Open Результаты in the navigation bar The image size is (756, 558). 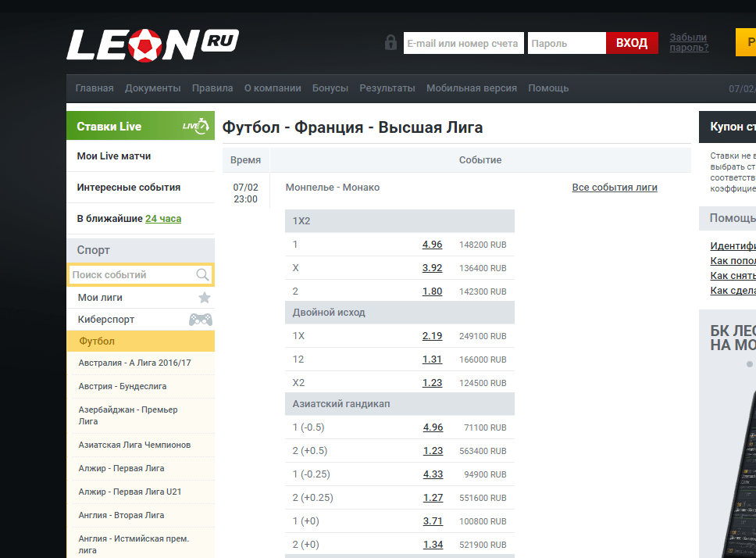point(387,88)
